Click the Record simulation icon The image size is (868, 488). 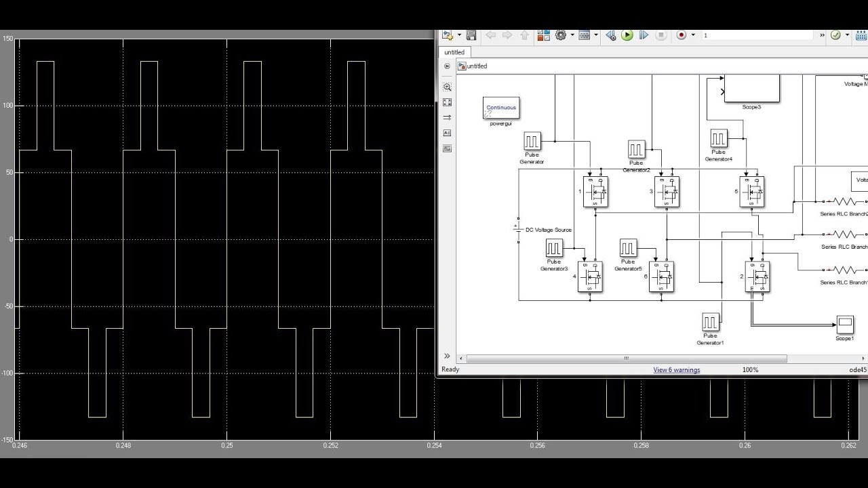pos(682,35)
